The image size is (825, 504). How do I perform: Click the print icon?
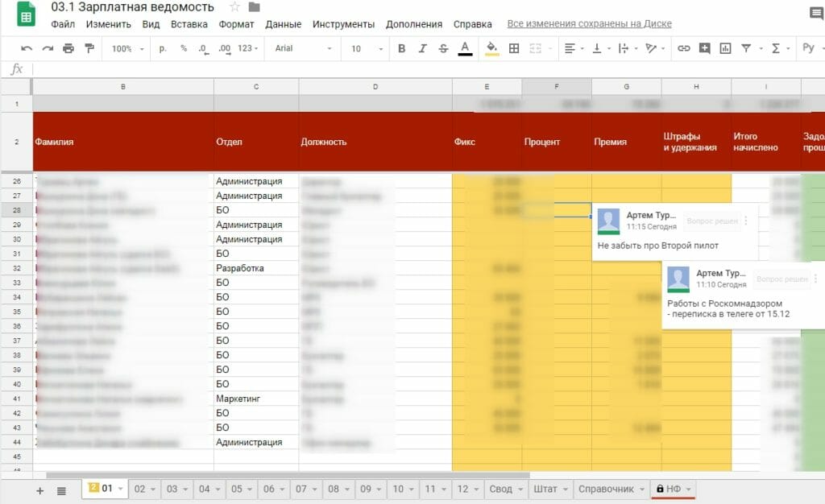click(x=68, y=49)
